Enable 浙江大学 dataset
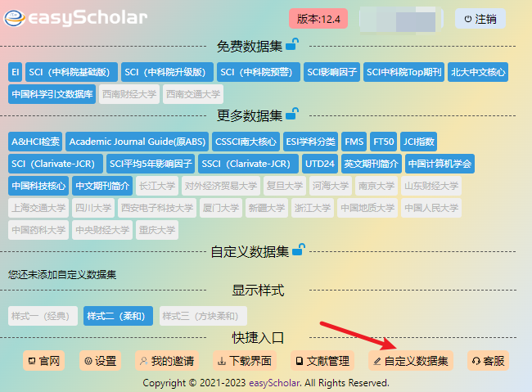Viewport: 532px width, 392px height. point(313,208)
